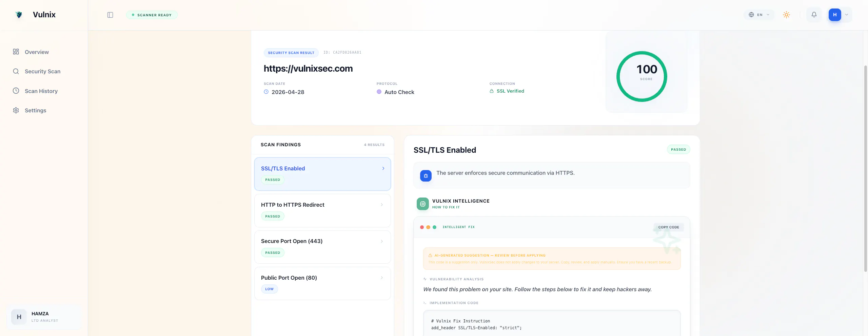Click the SSL Verified text
This screenshot has width=868, height=336.
(x=510, y=91)
